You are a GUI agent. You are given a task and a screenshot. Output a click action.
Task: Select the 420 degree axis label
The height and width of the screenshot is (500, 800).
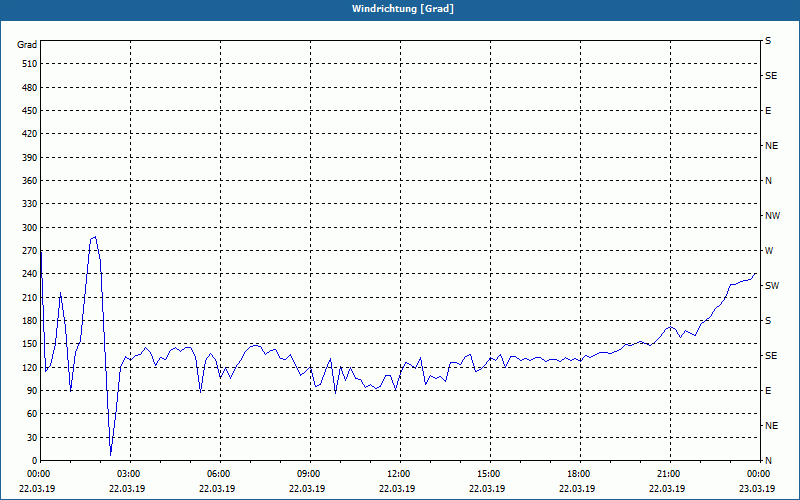tap(30, 134)
